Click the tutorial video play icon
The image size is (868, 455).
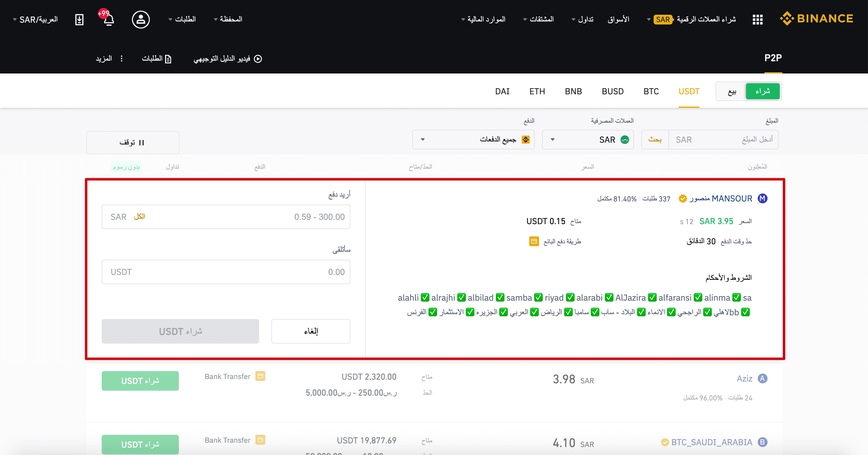coord(258,59)
